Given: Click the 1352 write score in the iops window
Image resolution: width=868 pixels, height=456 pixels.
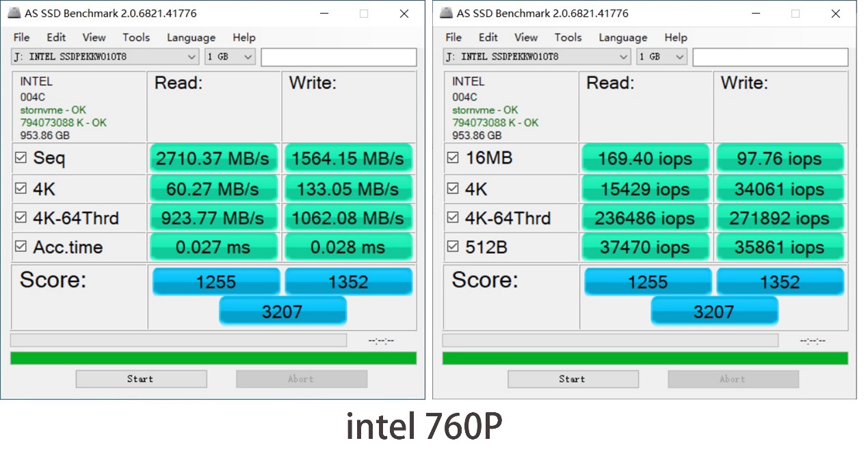Looking at the screenshot, I should pyautogui.click(x=780, y=281).
